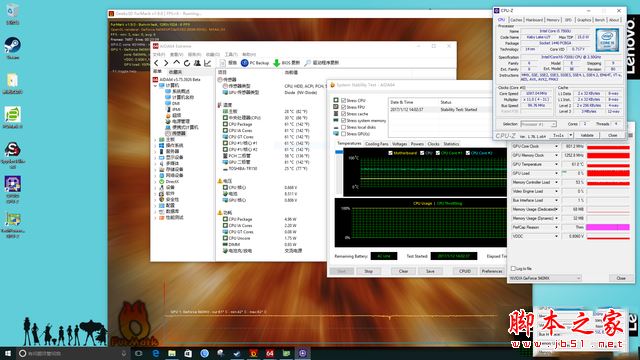640x360 pixels.
Task: Click Clear in System Stability Test
Action: pyautogui.click(x=403, y=271)
